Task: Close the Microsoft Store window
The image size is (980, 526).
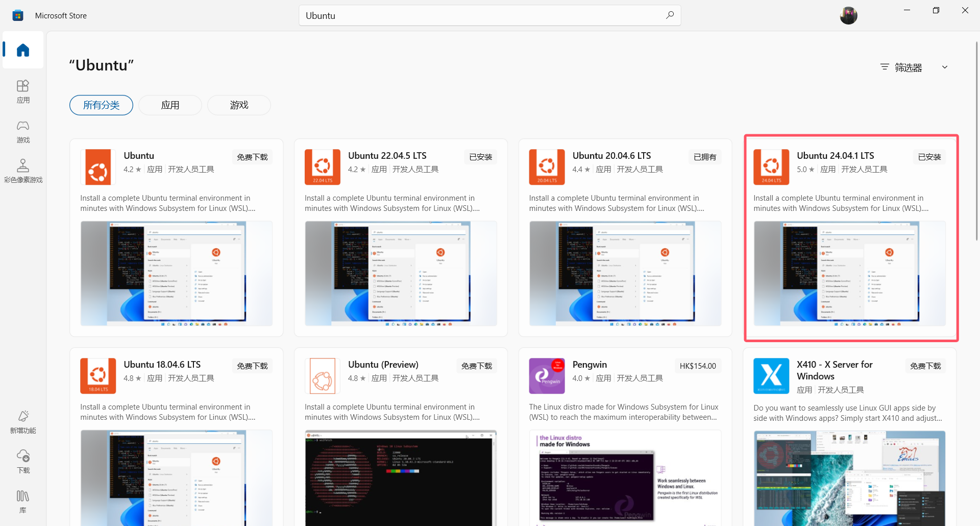Action: 965,10
